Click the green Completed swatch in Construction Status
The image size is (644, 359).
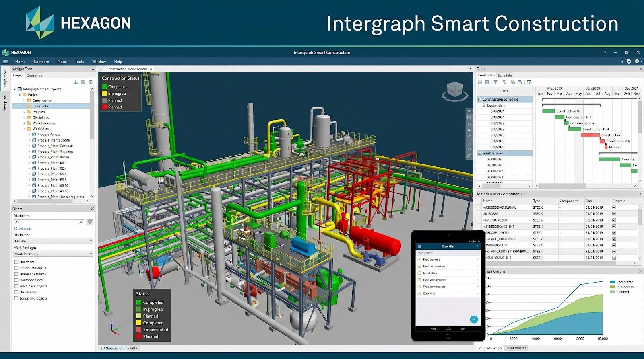pyautogui.click(x=104, y=87)
